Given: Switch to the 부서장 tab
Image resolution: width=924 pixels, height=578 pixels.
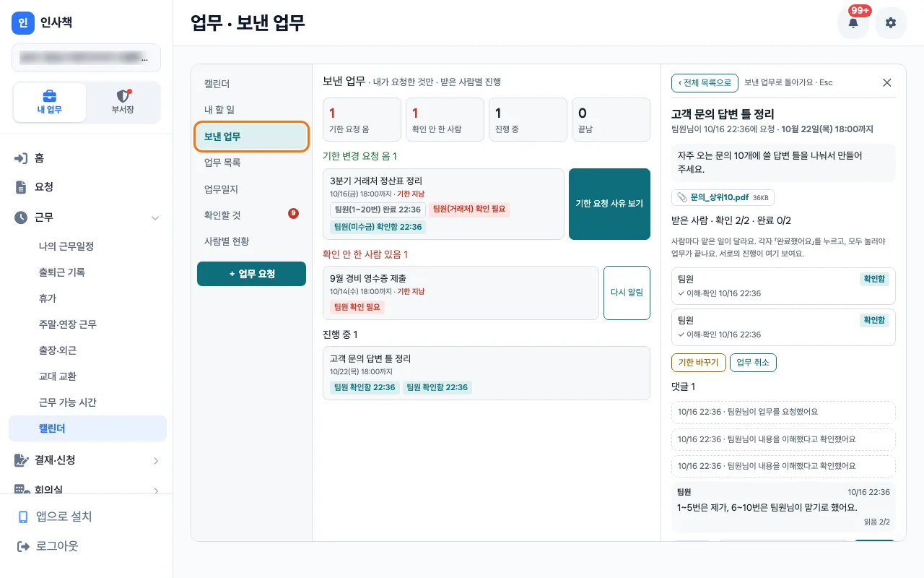Looking at the screenshot, I should [123, 103].
